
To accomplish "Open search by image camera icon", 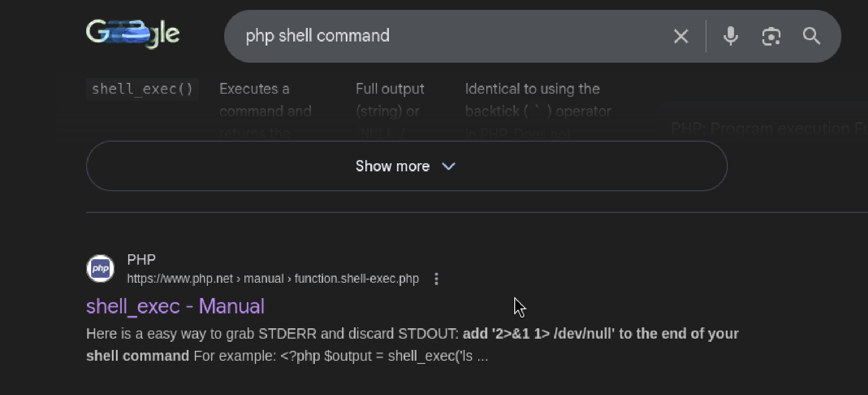I will 771,36.
